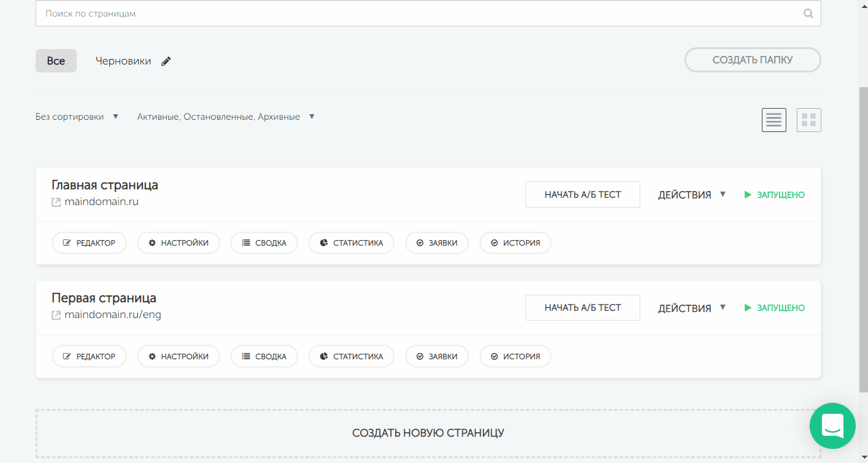The width and height of the screenshot is (868, 463).
Task: Open Редактор for Главная страница
Action: coord(89,243)
